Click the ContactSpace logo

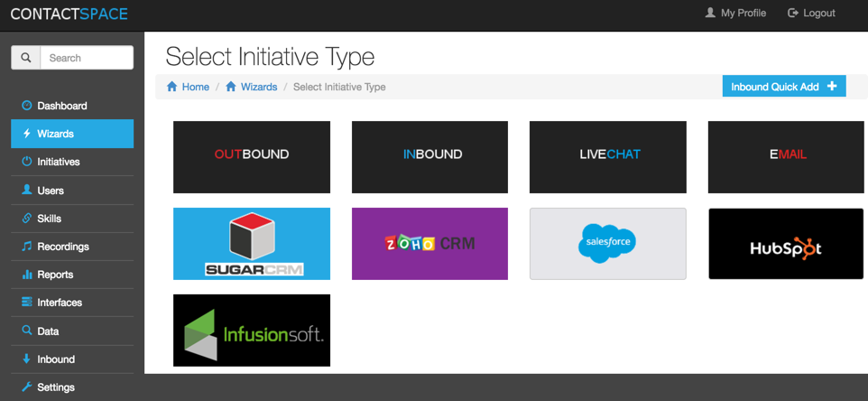69,14
